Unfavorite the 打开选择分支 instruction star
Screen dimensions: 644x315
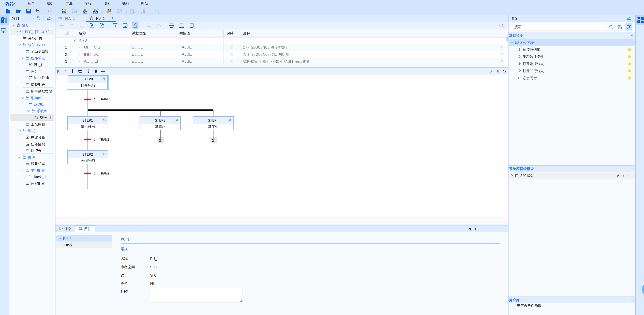coord(629,64)
